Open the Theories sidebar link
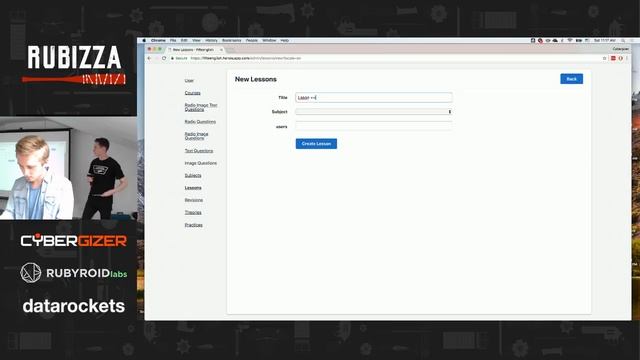 [193, 213]
